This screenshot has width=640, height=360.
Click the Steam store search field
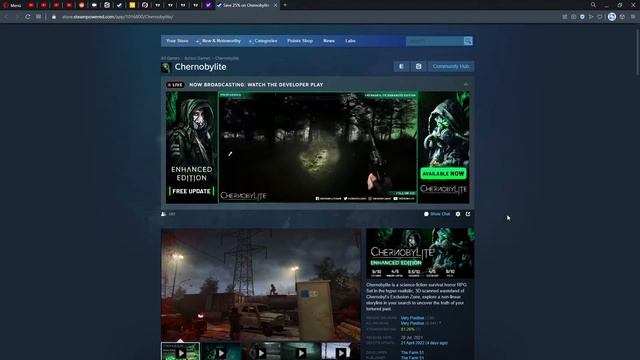pos(435,41)
